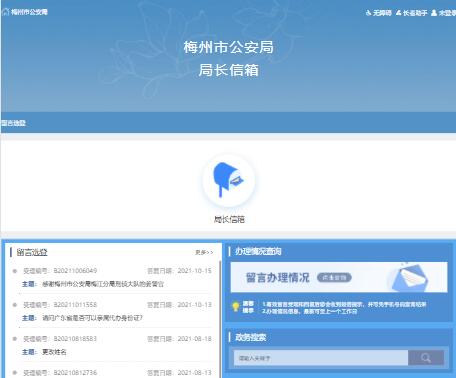Click the 留言办理情况 banner
Screen dimensions: 456x378
click(x=339, y=277)
